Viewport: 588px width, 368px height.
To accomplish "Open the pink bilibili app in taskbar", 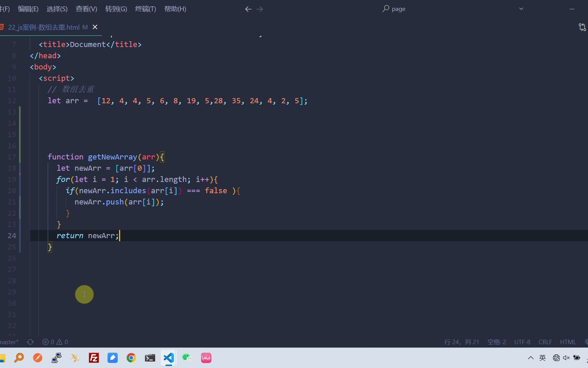I will 206,358.
